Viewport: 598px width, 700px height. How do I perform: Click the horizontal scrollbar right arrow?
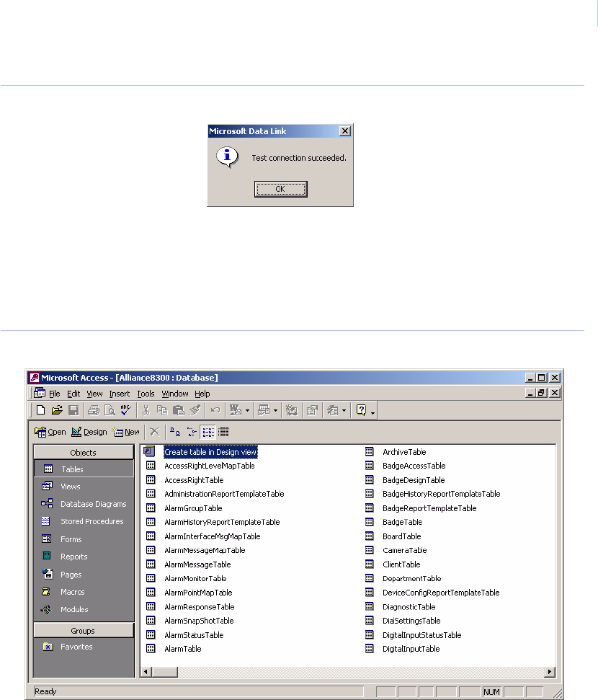tap(550, 671)
